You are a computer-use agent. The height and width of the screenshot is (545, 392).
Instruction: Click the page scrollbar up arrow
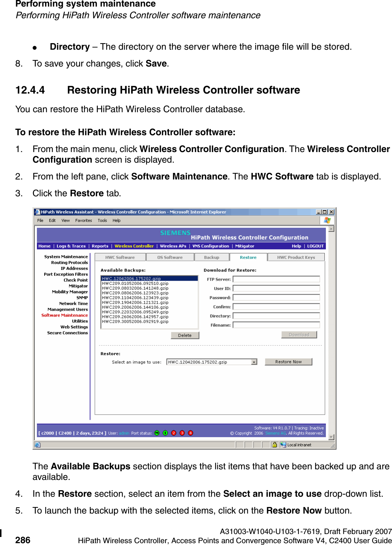(x=332, y=230)
